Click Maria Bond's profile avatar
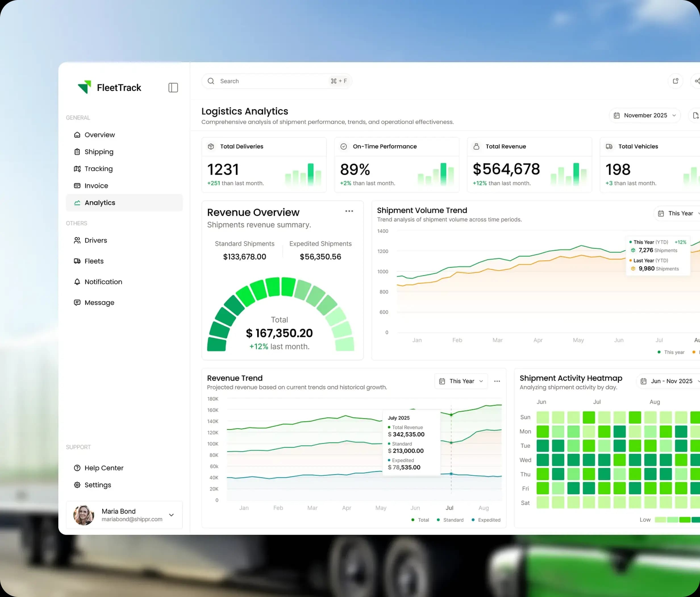The width and height of the screenshot is (700, 597). tap(84, 515)
